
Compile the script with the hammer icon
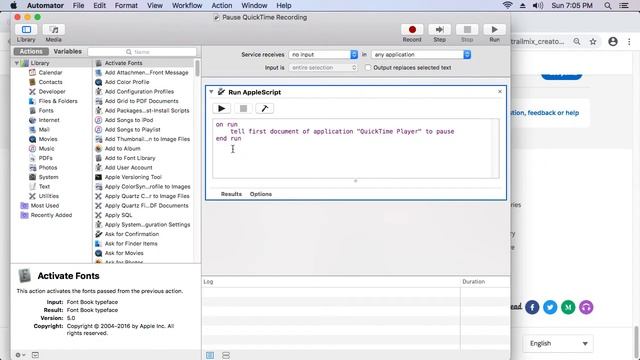(x=264, y=109)
